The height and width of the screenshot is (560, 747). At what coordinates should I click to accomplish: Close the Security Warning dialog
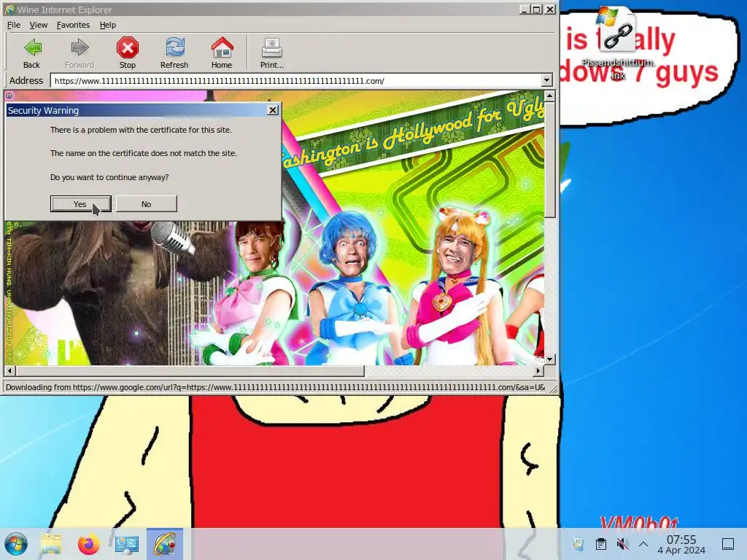273,110
